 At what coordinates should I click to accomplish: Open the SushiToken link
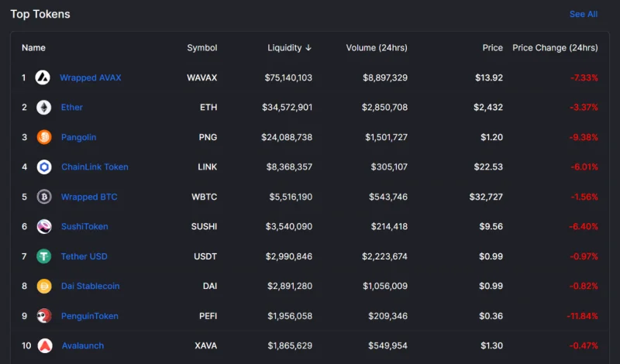pos(84,226)
